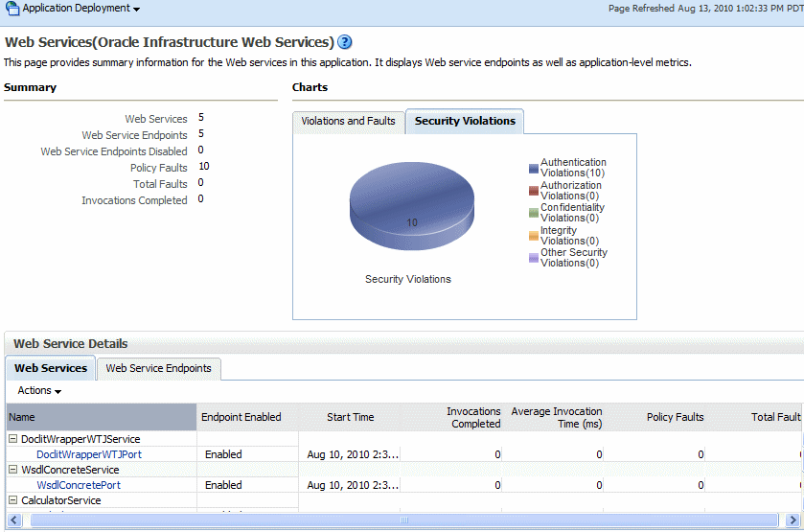Collapse the DoclitWrapperWTJService tree node
Screen dimensions: 804x532
tap(12, 439)
